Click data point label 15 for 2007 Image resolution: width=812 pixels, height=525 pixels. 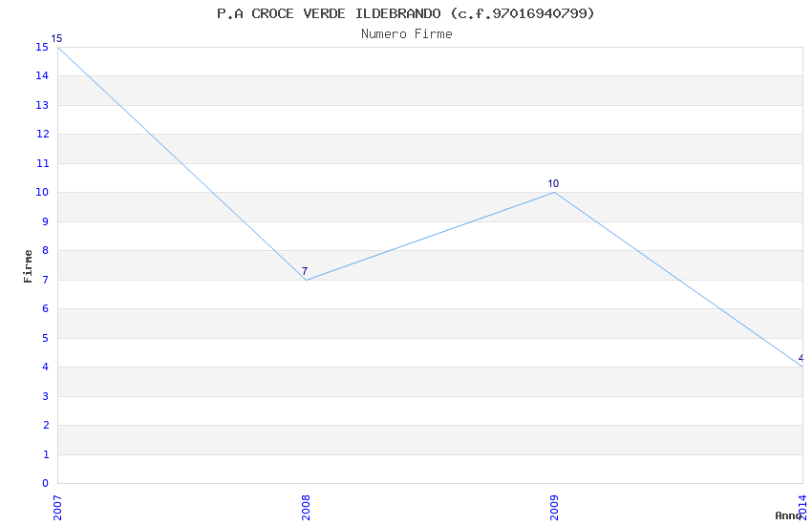tap(56, 39)
